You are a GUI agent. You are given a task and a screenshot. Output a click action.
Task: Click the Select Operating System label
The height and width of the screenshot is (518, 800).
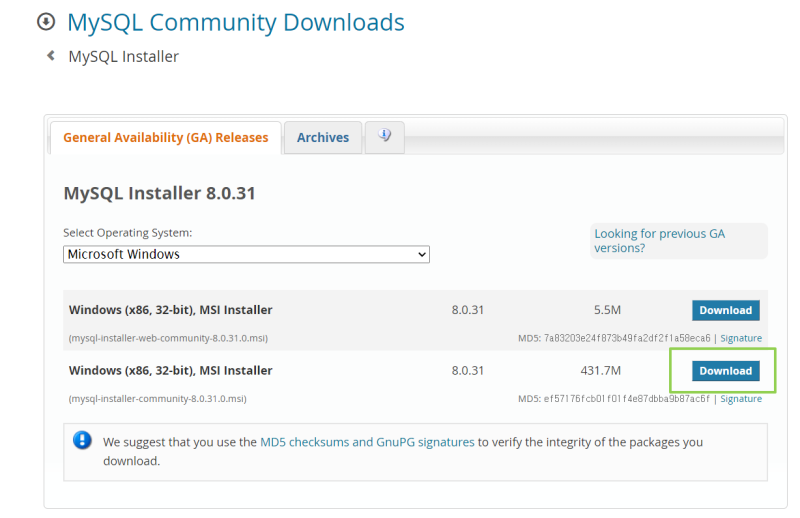pos(128,233)
